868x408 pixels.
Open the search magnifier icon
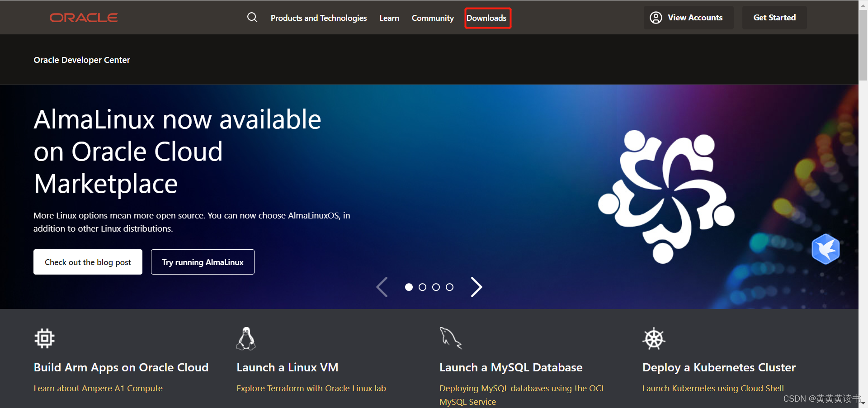(252, 18)
